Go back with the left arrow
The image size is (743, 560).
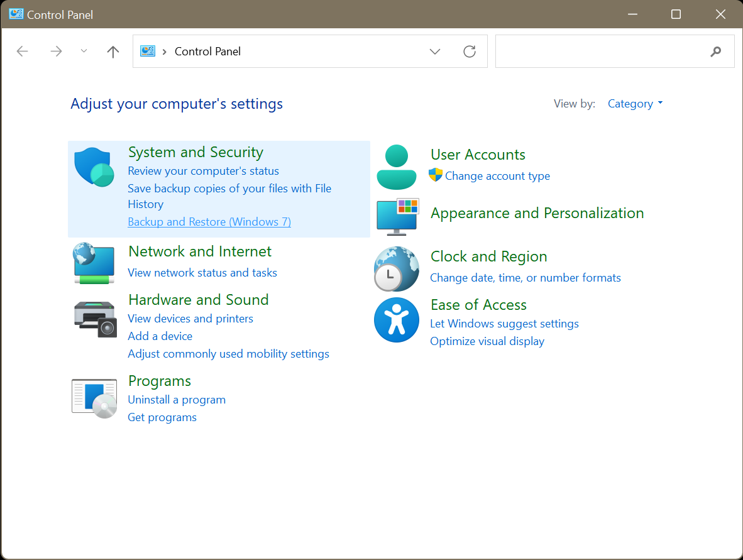pyautogui.click(x=22, y=51)
